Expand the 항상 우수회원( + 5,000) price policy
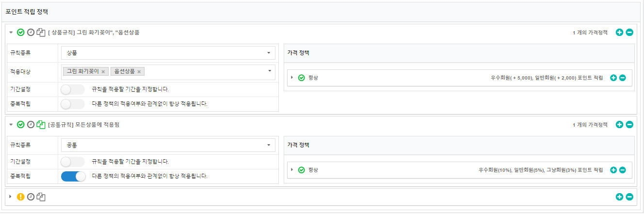The width and height of the screenshot is (644, 215). tap(292, 78)
